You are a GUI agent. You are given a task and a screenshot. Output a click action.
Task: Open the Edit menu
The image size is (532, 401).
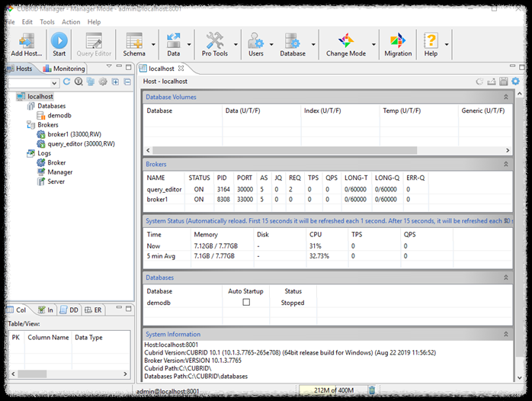27,21
